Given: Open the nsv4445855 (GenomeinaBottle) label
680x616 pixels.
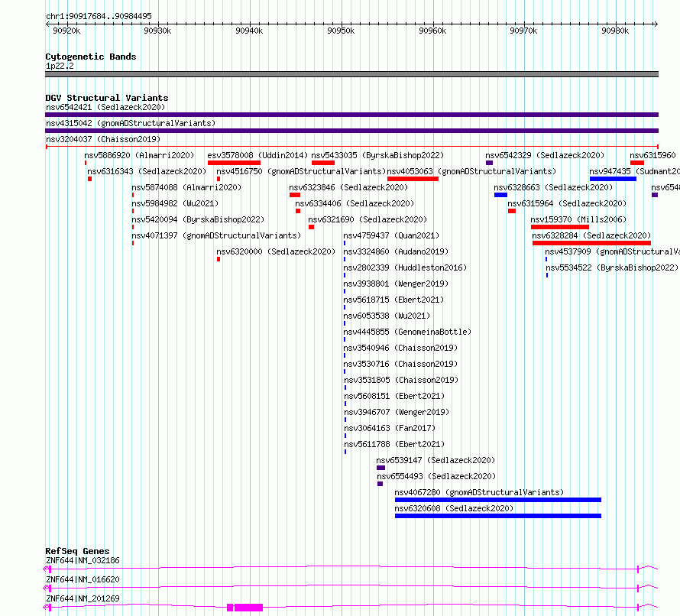Looking at the screenshot, I should pyautogui.click(x=407, y=332).
